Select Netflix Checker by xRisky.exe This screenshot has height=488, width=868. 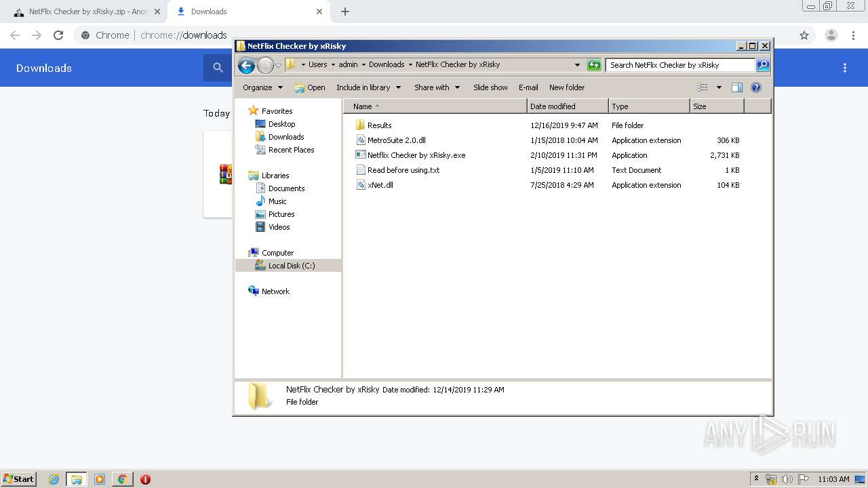click(x=416, y=155)
